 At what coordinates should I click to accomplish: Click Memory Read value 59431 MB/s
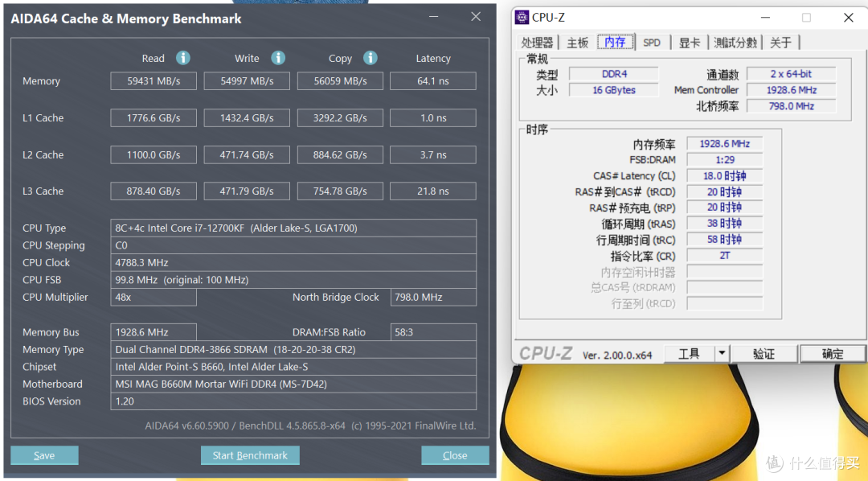tap(154, 81)
